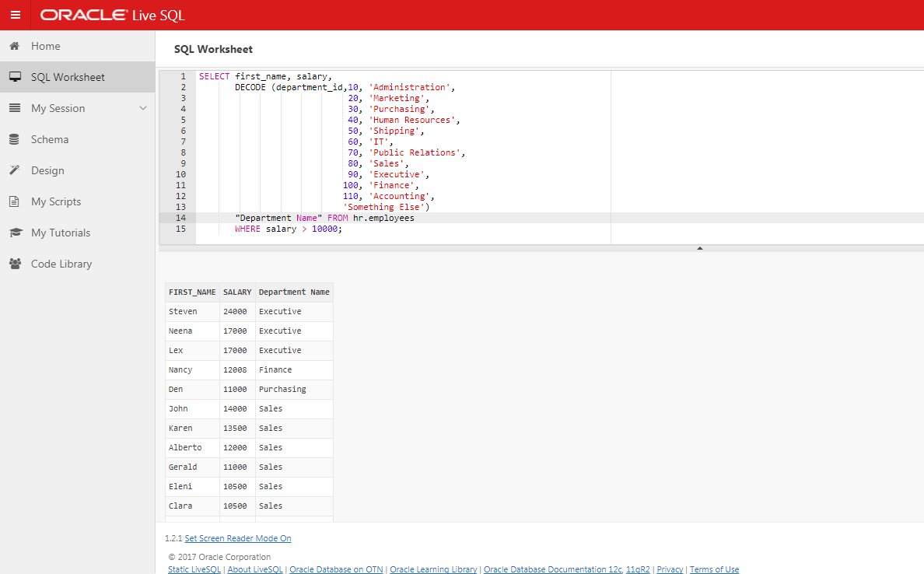Click the Schema database icon
924x574 pixels.
[15, 140]
